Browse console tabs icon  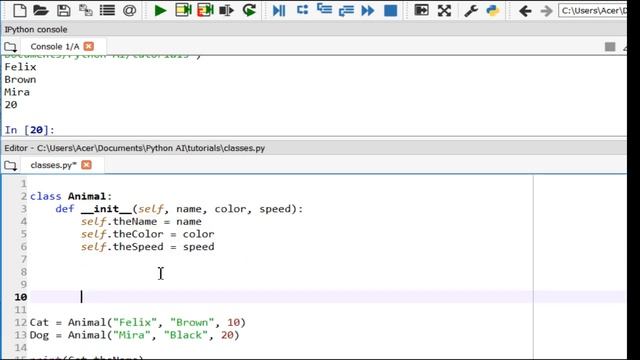click(10, 47)
